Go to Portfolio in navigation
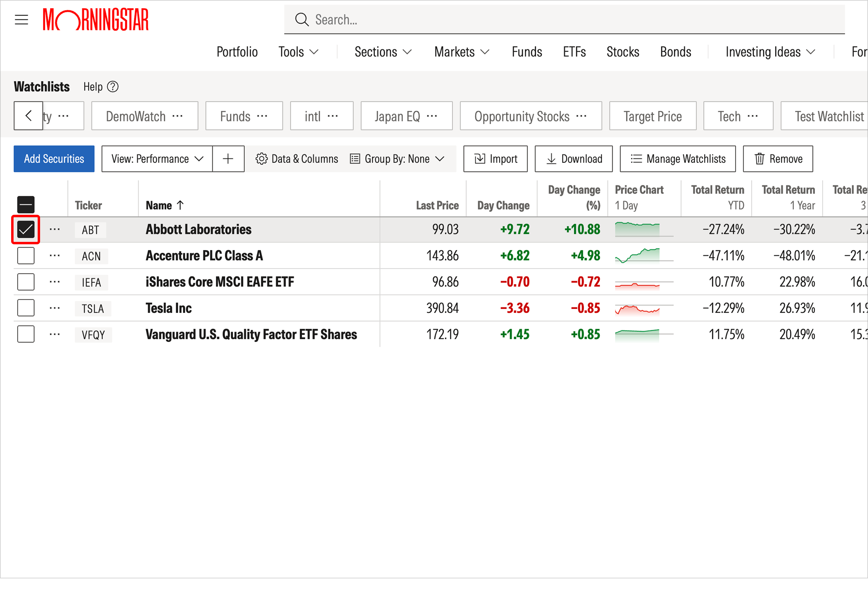The image size is (868, 591). 237,52
